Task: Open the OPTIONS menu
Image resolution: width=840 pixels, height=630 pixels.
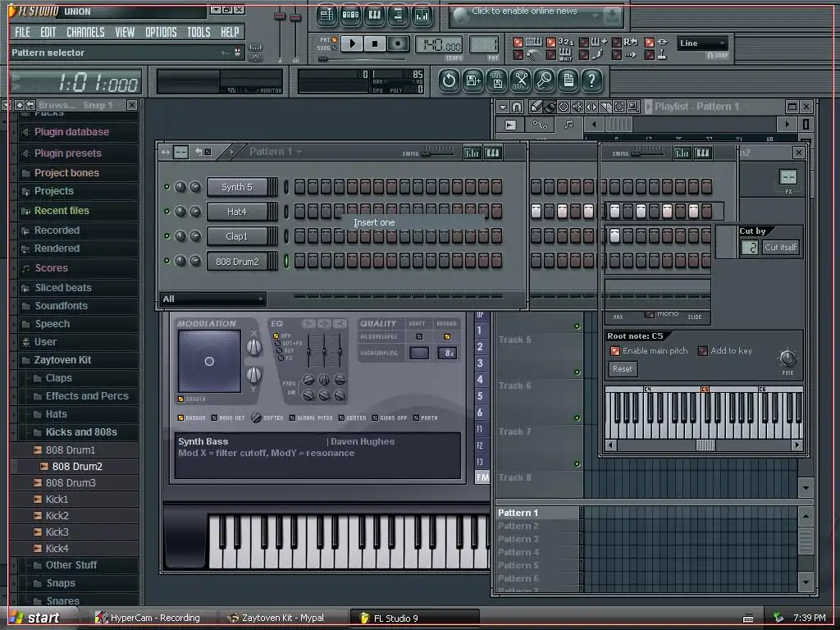Action: pyautogui.click(x=162, y=32)
